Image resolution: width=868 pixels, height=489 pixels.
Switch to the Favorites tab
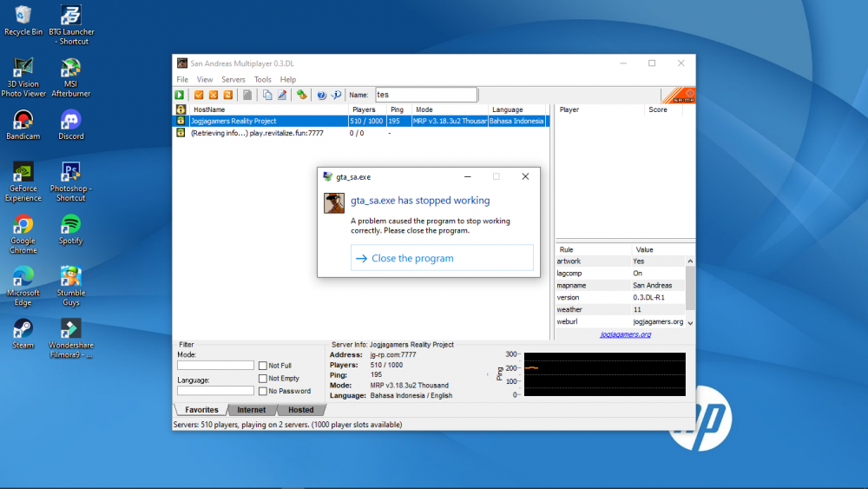pos(201,410)
